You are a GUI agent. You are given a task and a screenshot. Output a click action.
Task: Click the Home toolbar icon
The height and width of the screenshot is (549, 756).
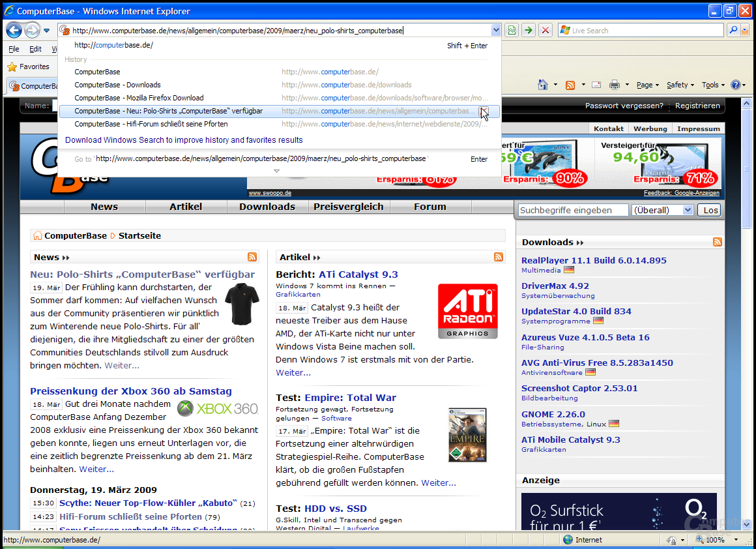(543, 85)
